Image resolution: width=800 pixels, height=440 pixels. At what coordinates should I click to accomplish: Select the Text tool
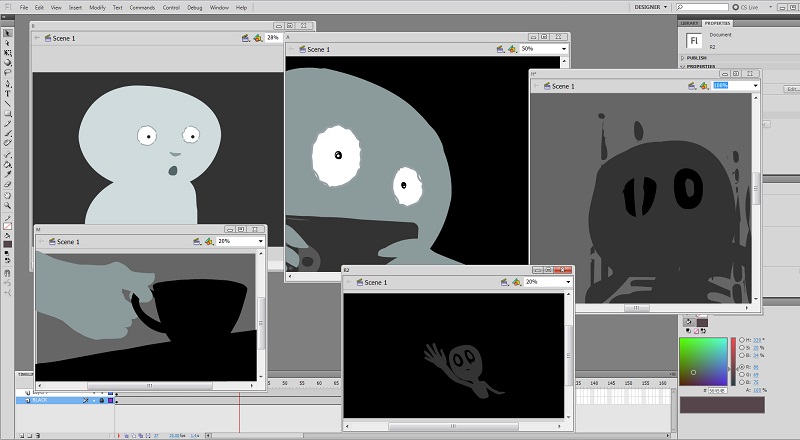pos(7,93)
